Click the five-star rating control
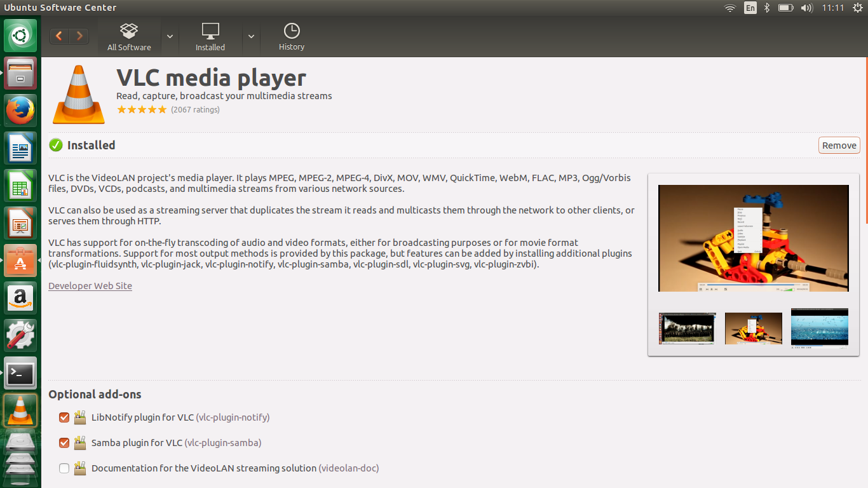This screenshot has width=868, height=488. pyautogui.click(x=142, y=109)
